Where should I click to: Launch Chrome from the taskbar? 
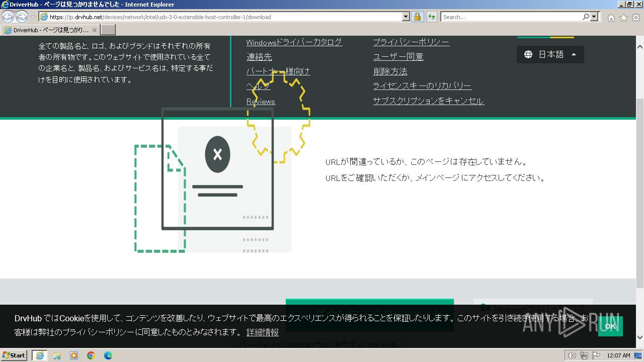pyautogui.click(x=91, y=355)
